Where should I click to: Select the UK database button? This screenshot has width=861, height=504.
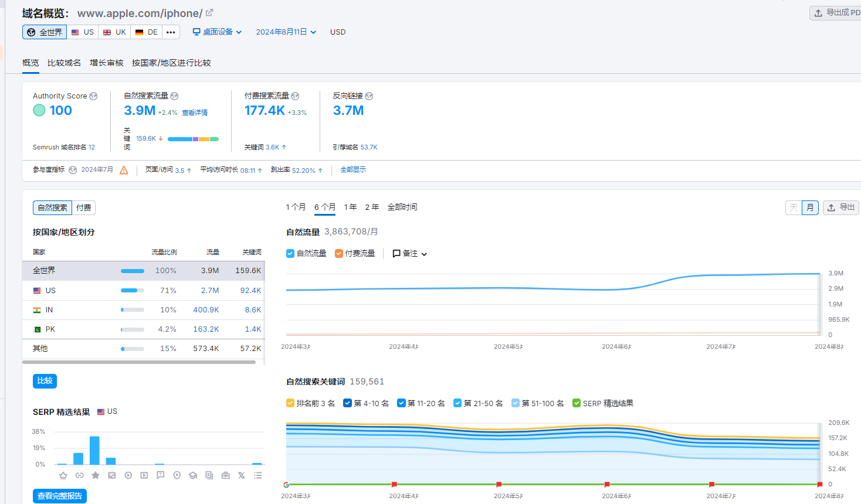(x=114, y=32)
